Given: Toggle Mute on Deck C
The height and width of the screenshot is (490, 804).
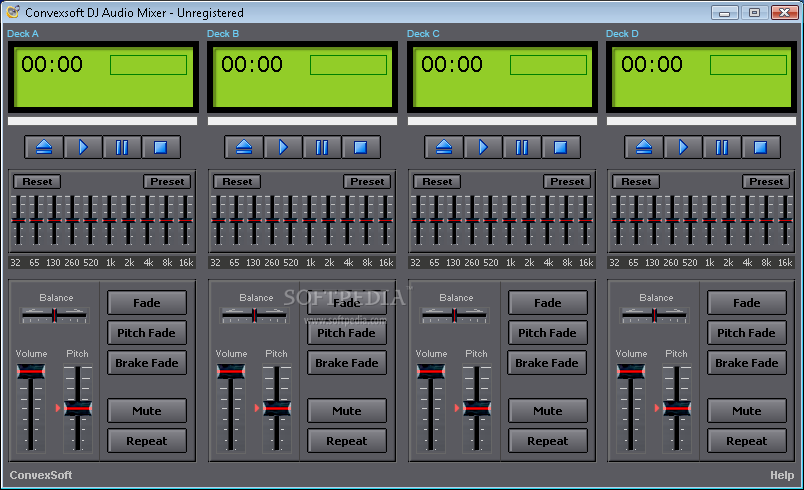Looking at the screenshot, I should 548,411.
